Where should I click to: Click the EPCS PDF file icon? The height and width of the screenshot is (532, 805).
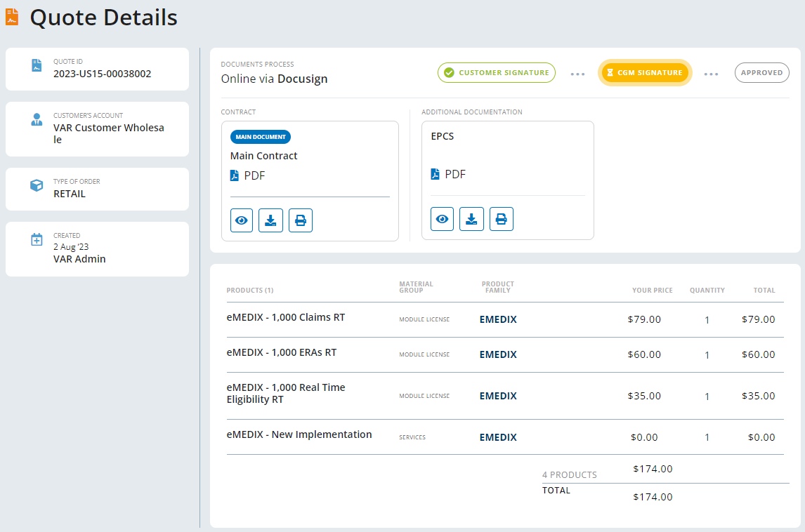[x=436, y=174]
